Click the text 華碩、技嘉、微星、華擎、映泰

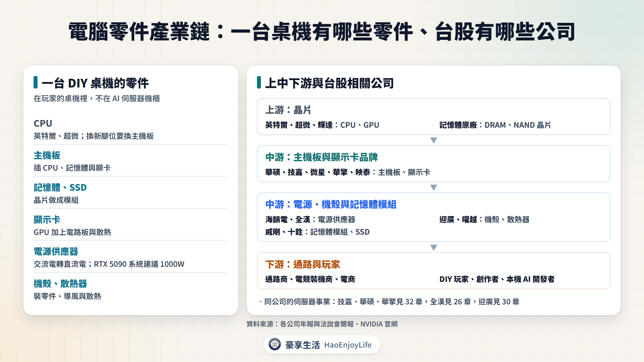click(318, 172)
